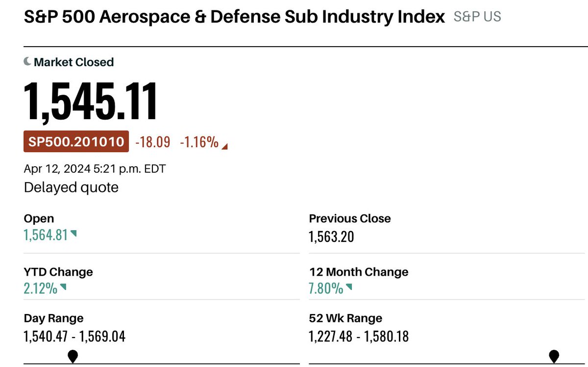Click the small triangle next to Open value
The image size is (588, 367).
tap(73, 234)
